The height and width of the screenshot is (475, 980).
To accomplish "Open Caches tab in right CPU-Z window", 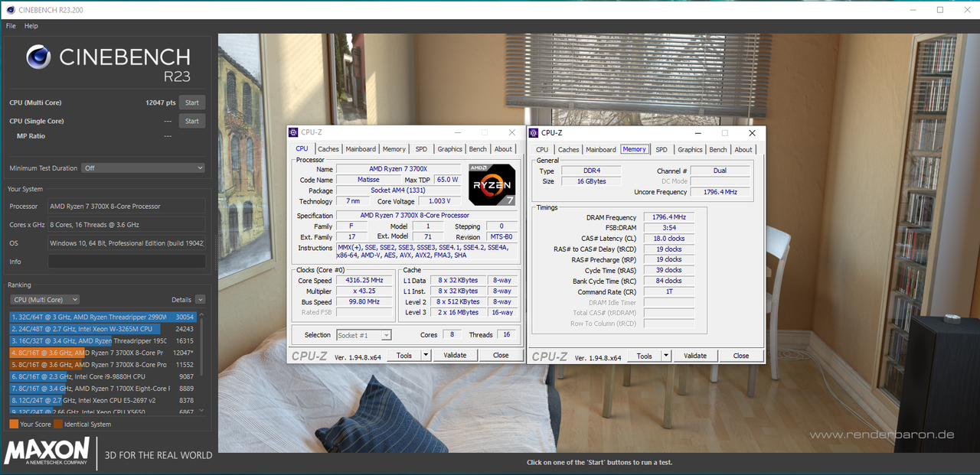I will pyautogui.click(x=569, y=149).
